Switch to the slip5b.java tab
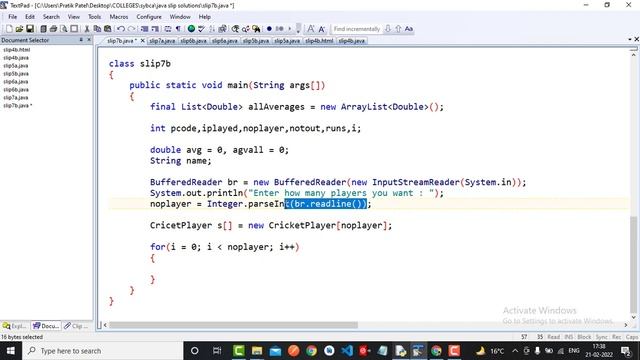The width and height of the screenshot is (640, 360). pyautogui.click(x=256, y=41)
